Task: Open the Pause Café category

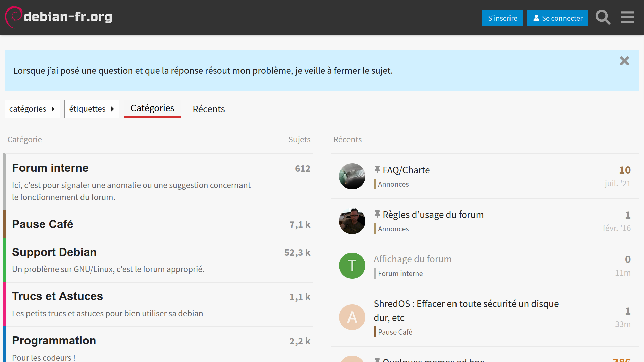Action: point(43,224)
